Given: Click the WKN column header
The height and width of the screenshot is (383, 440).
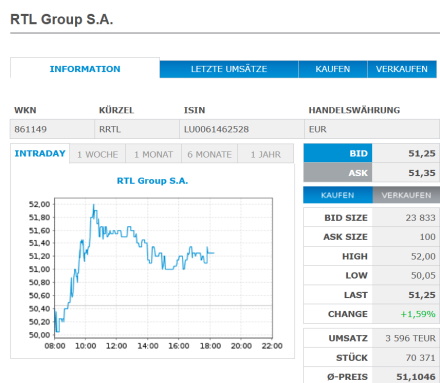Looking at the screenshot, I should [25, 110].
